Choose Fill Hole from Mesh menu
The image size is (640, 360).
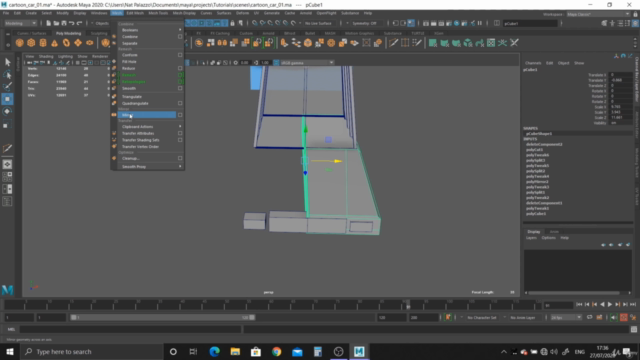click(129, 62)
